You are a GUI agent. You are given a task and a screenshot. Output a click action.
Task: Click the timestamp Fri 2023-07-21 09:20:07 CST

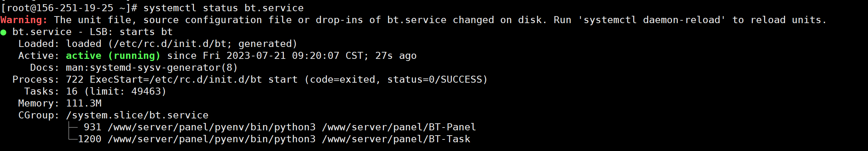click(283, 56)
